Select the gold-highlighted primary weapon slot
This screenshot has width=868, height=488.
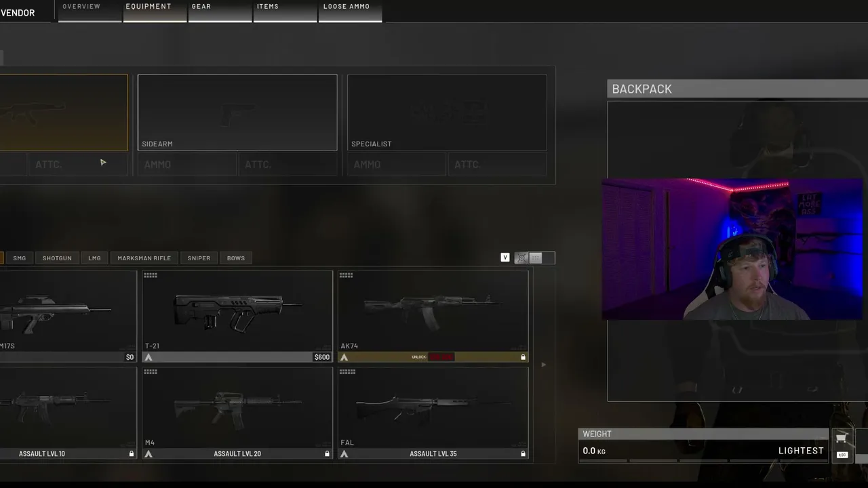(x=64, y=113)
